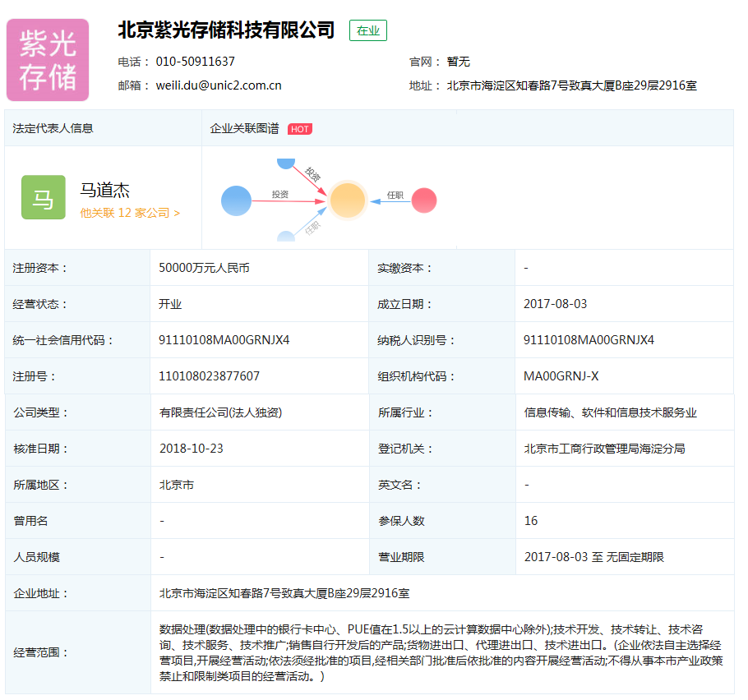Select the red 任职 person node

pos(424,200)
